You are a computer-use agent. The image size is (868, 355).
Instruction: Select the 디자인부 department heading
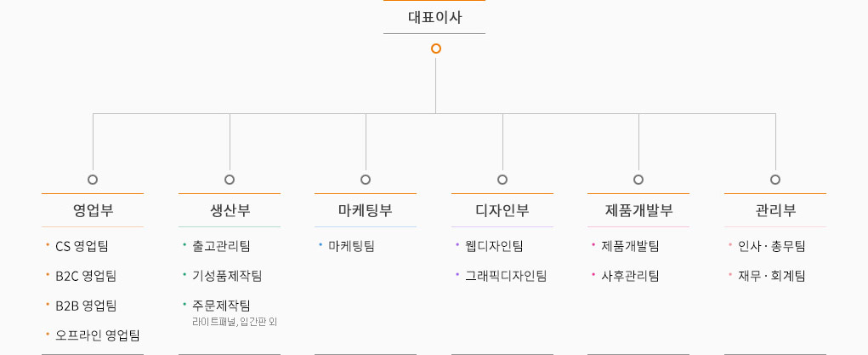click(502, 210)
